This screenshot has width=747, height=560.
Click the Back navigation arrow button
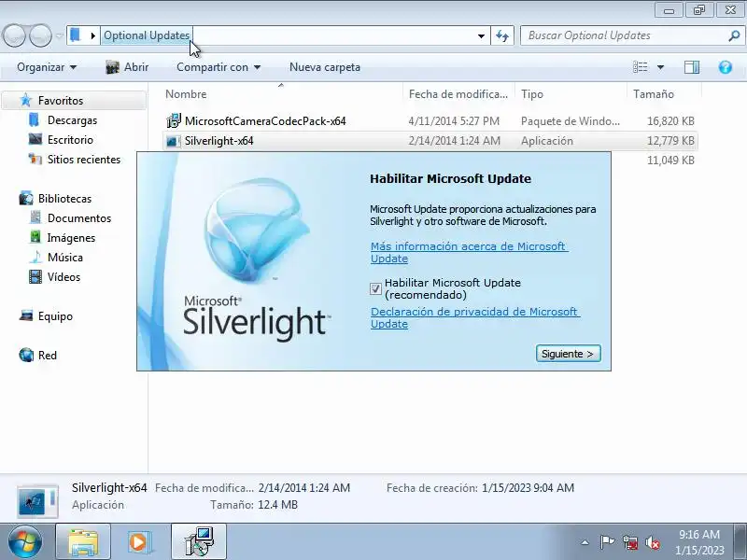(14, 35)
